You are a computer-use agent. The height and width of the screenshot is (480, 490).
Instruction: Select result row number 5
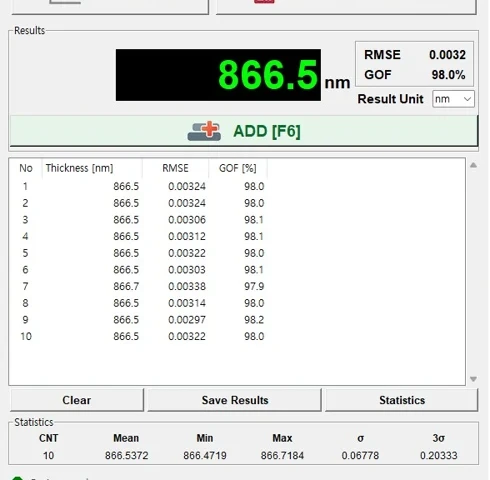[x=138, y=253]
